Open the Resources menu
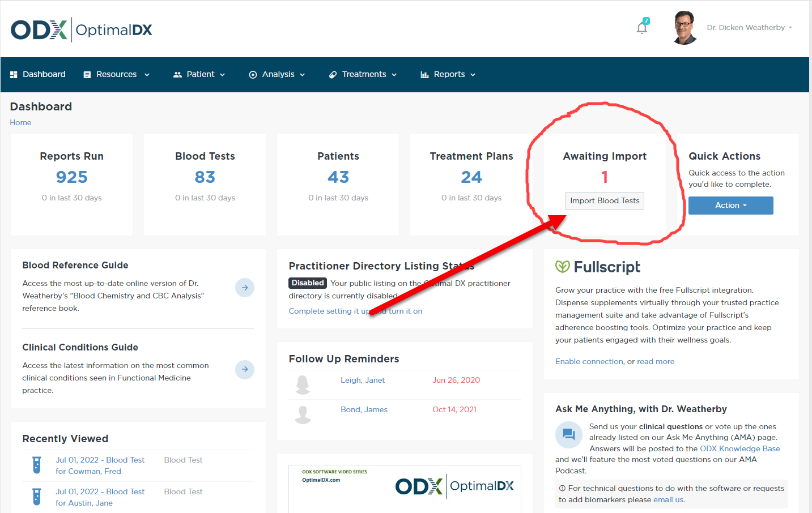This screenshot has width=812, height=513. pos(116,74)
